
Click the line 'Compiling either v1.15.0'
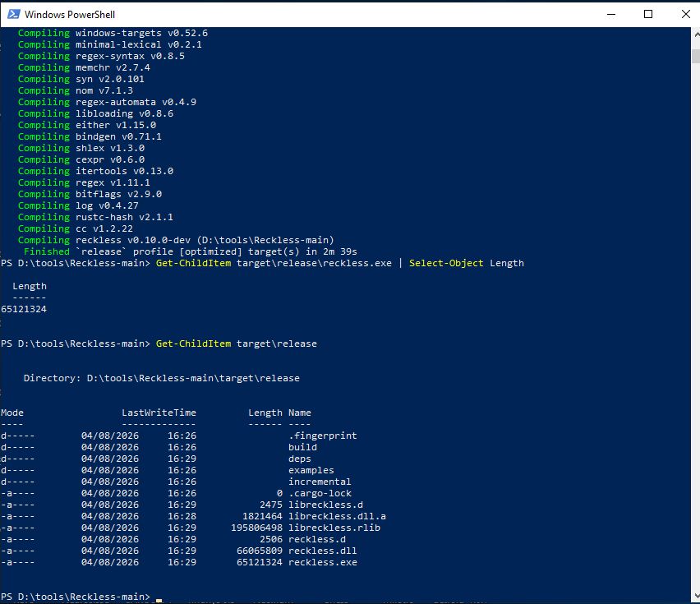[86, 125]
